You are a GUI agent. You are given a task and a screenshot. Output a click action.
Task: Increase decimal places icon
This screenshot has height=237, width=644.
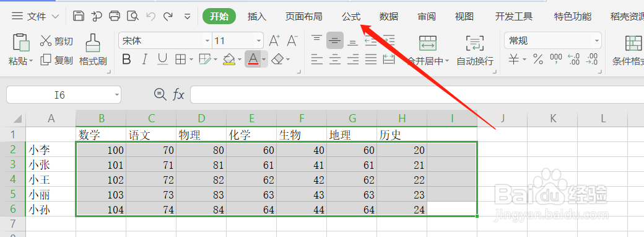(574, 60)
